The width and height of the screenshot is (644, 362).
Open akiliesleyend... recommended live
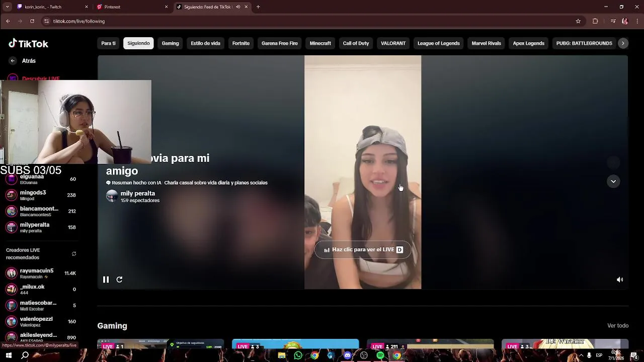41,337
